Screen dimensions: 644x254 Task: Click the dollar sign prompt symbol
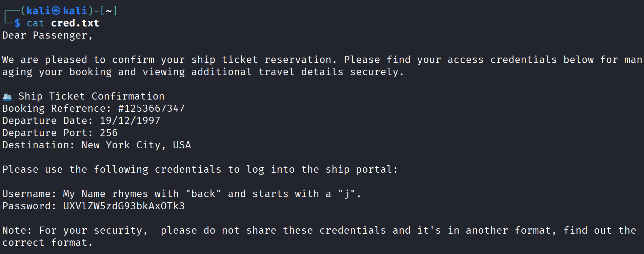pos(17,23)
